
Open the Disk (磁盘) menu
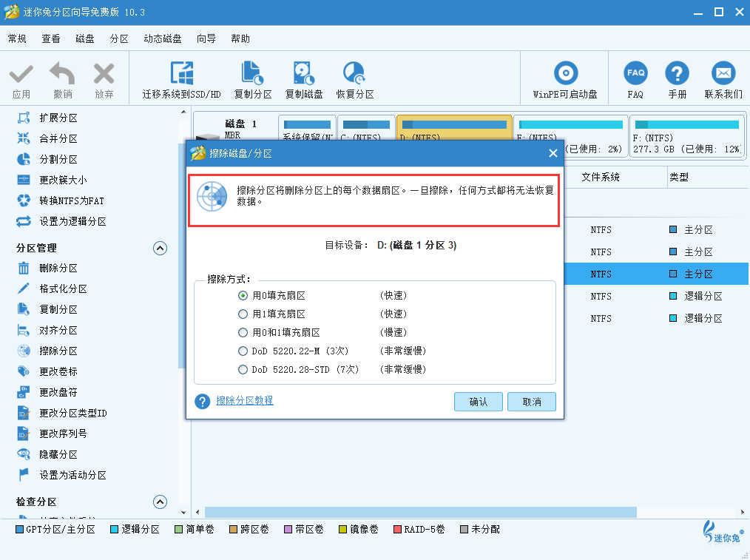(85, 38)
